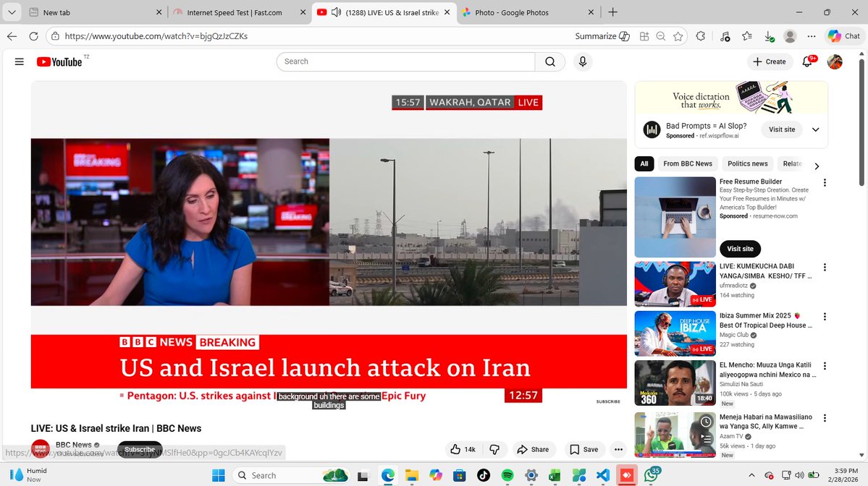Open TikTok from the taskbar
The width and height of the screenshot is (868, 486).
coord(484,475)
